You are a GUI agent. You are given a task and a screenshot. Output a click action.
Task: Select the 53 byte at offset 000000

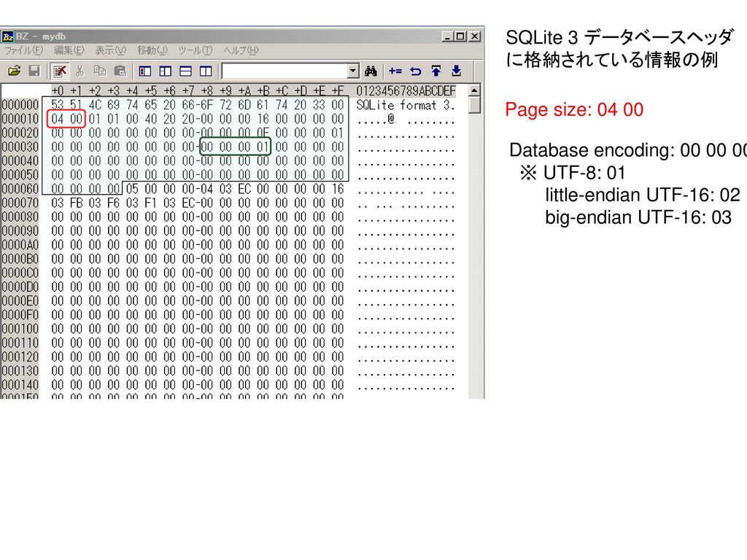57,105
